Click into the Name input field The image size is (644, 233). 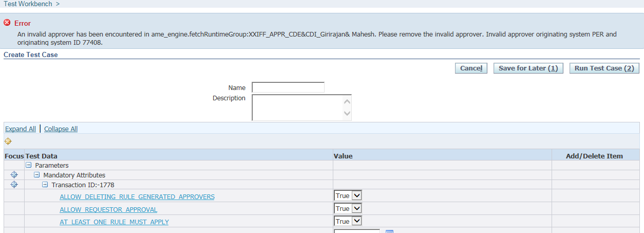point(288,87)
